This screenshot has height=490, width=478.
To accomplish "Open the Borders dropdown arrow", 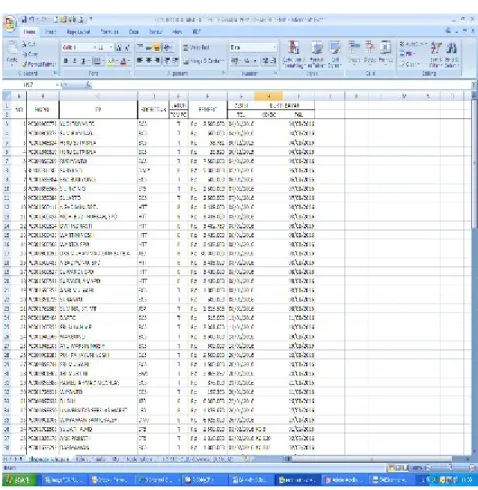I will pos(103,61).
